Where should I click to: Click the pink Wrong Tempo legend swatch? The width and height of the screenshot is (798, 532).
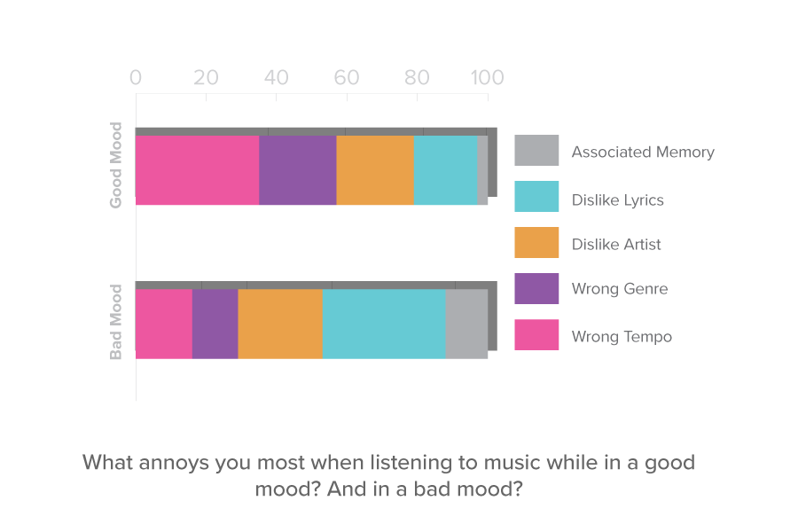(x=536, y=335)
